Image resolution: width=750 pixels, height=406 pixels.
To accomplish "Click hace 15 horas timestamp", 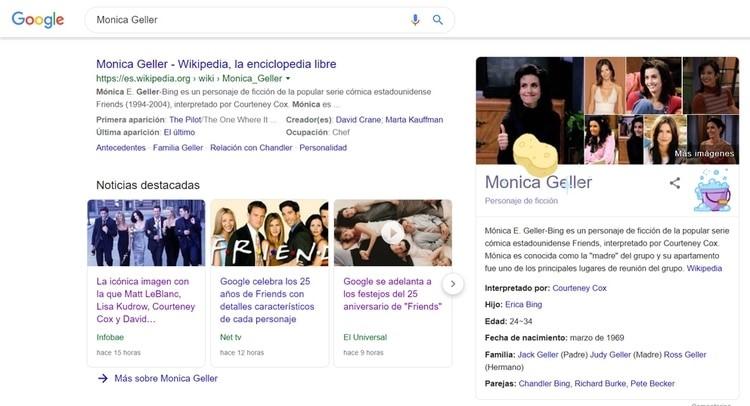I will [119, 352].
